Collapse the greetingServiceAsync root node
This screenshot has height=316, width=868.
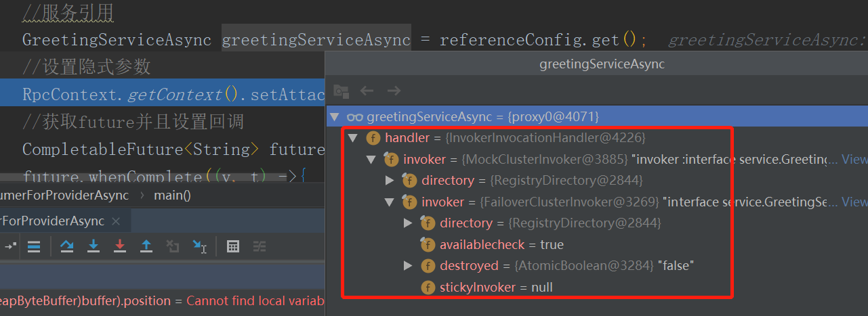(x=334, y=116)
